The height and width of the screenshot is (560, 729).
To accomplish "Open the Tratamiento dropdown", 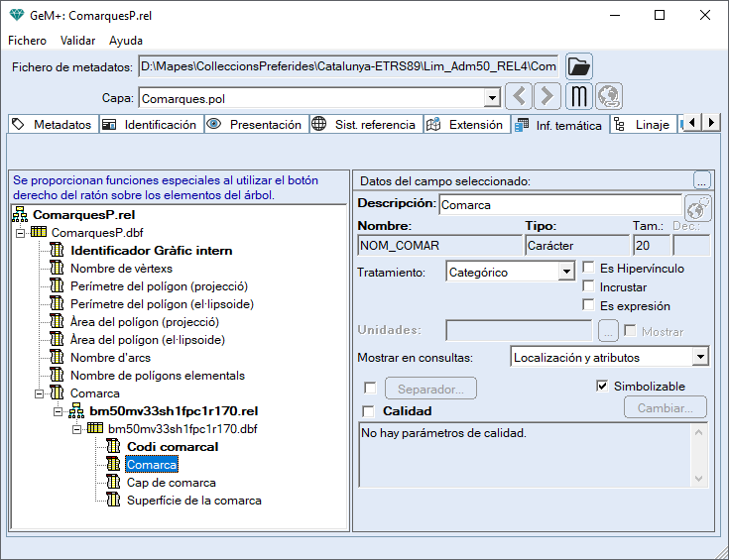I will tap(566, 272).
